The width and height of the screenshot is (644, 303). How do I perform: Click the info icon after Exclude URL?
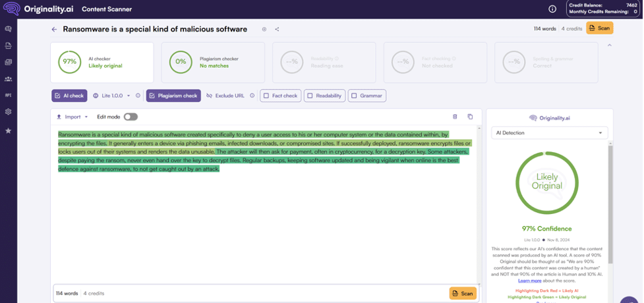[x=252, y=96]
